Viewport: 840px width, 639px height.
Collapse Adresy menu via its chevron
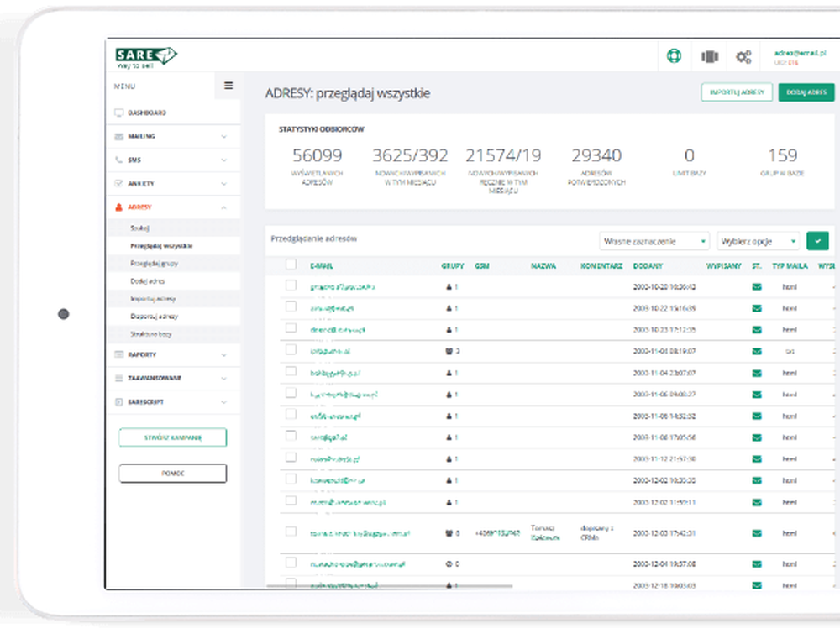point(224,207)
